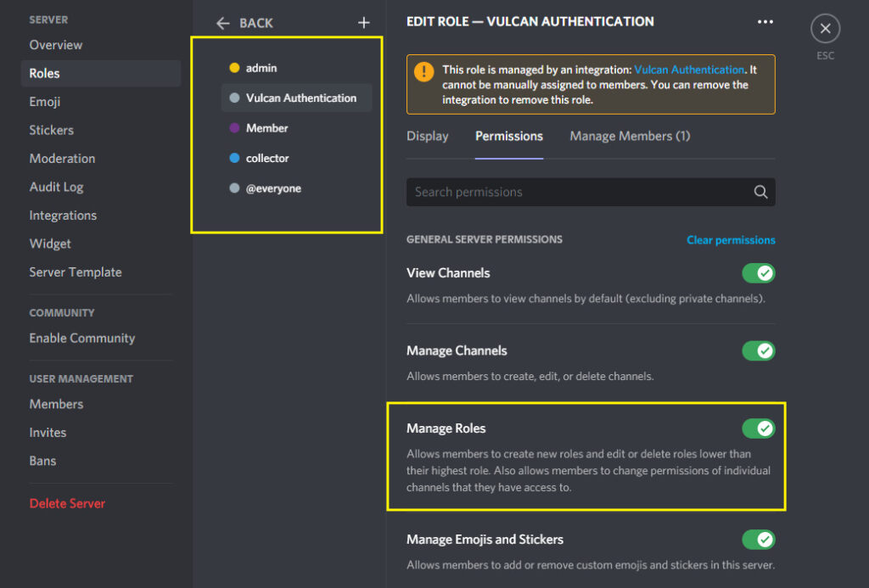
Task: Click the back arrow above the roles list
Action: click(x=222, y=23)
